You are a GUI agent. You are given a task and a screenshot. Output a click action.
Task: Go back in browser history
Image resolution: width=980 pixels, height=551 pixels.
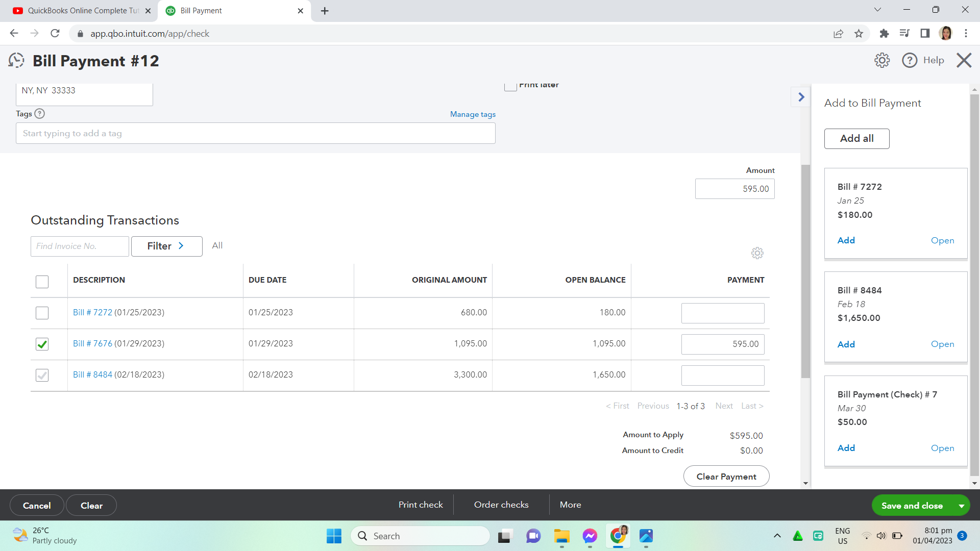(14, 33)
